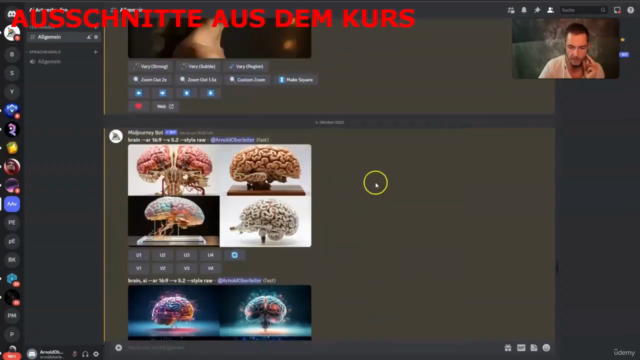Screen dimensions: 640x360
Task: Open the lowercase pE server icon
Action: click(12, 241)
